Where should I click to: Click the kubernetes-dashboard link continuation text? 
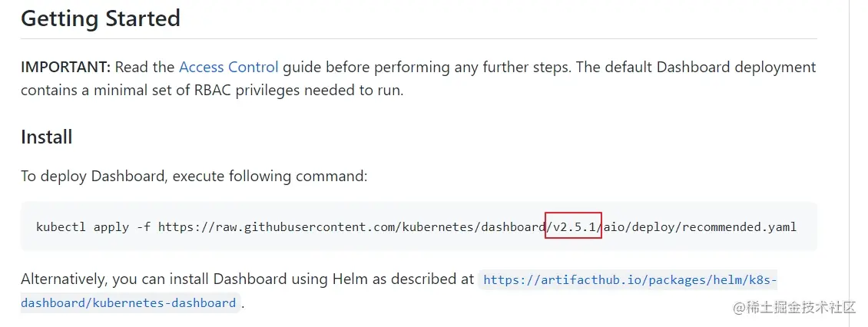coord(128,303)
